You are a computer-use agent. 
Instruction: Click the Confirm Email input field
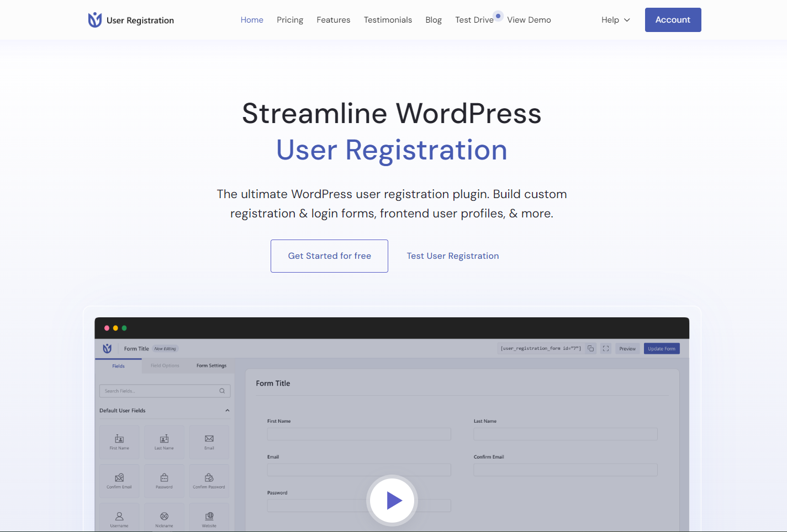566,470
